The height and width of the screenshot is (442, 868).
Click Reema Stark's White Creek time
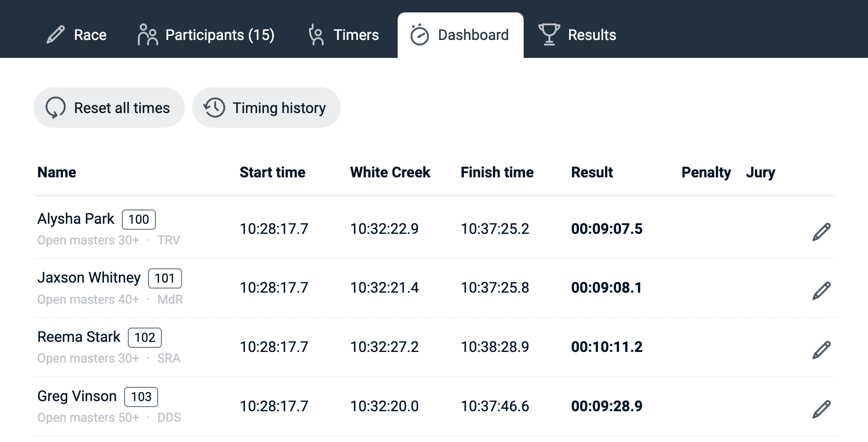click(x=384, y=347)
